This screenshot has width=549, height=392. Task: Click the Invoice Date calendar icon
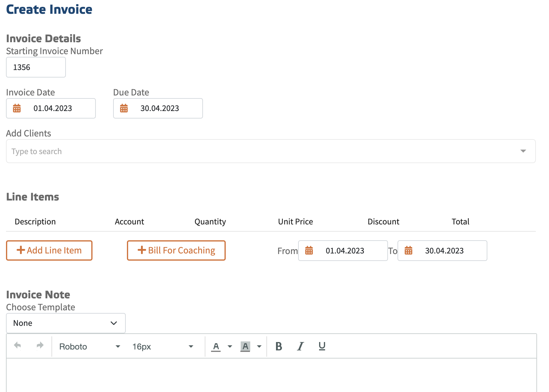[17, 108]
